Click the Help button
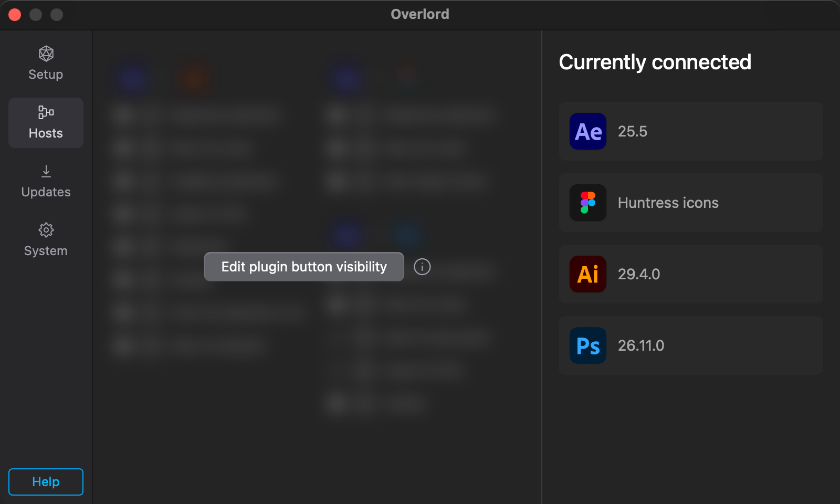This screenshot has width=840, height=504. tap(46, 481)
